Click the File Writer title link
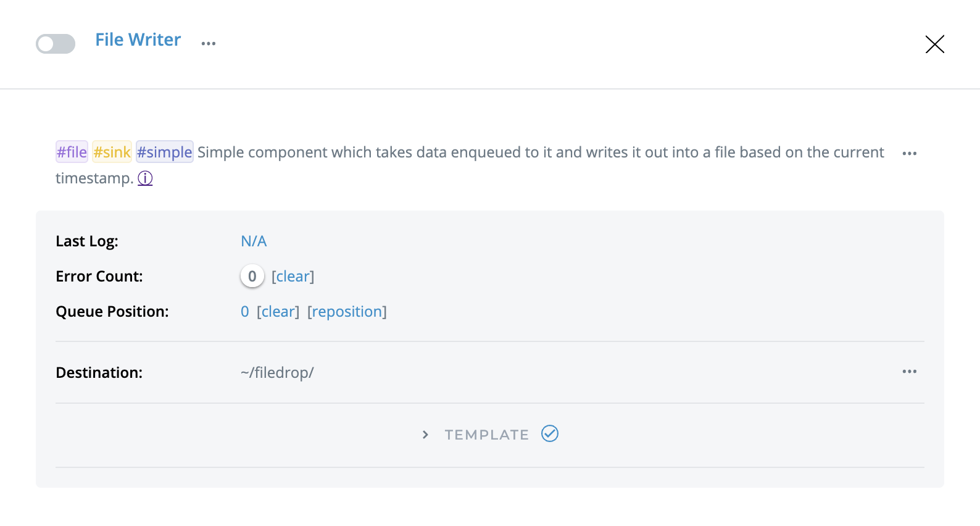Viewport: 980px width, 526px height. [138, 40]
